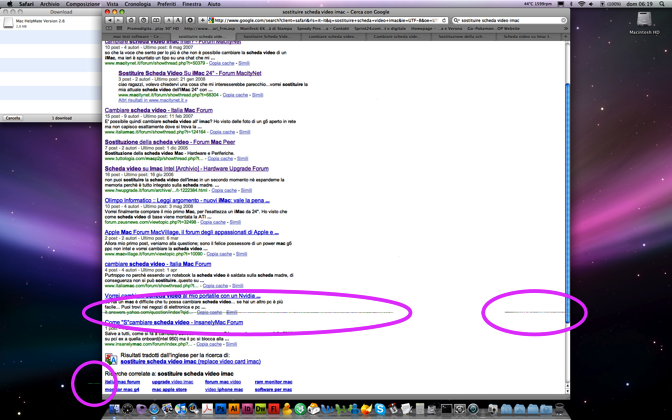This screenshot has width=672, height=420.
Task: Open the Preferiti menu
Action: coord(167,4)
